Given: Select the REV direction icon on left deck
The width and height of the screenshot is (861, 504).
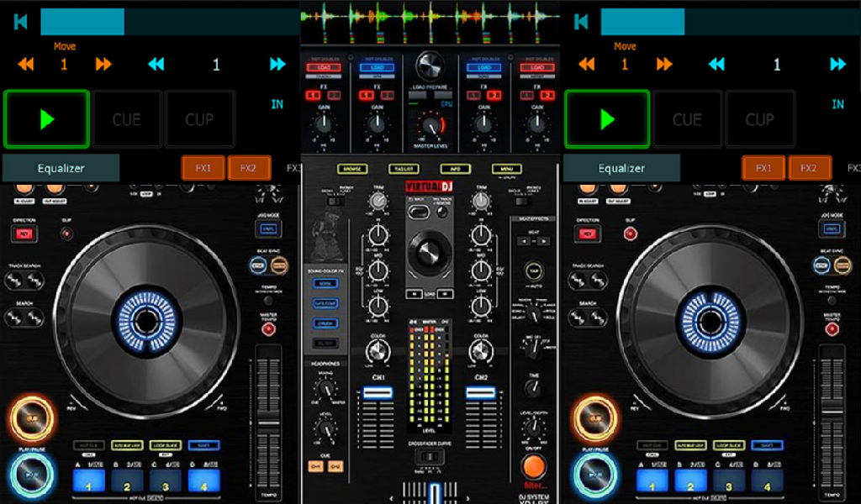Looking at the screenshot, I should pyautogui.click(x=23, y=232).
